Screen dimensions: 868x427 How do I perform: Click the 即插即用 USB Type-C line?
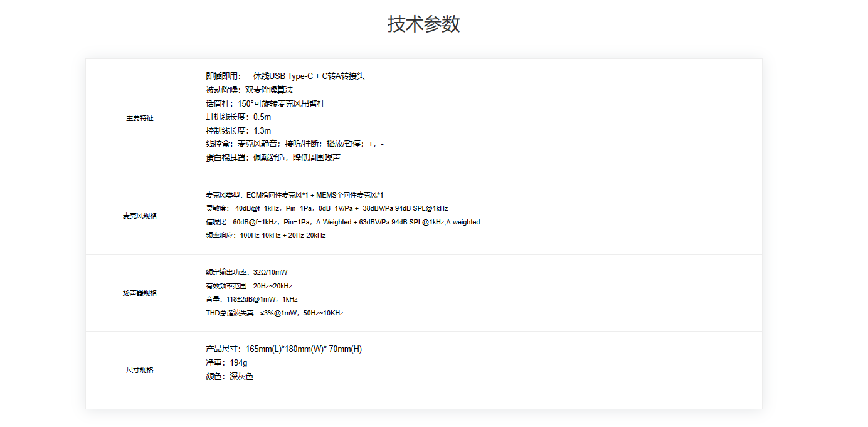(285, 76)
